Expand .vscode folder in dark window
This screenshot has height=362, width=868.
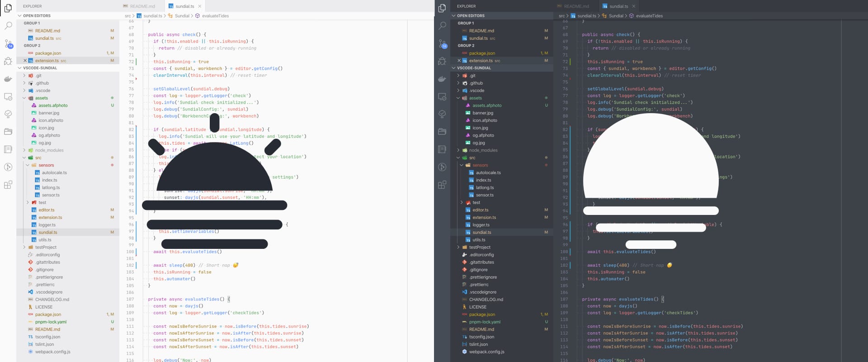tap(458, 90)
